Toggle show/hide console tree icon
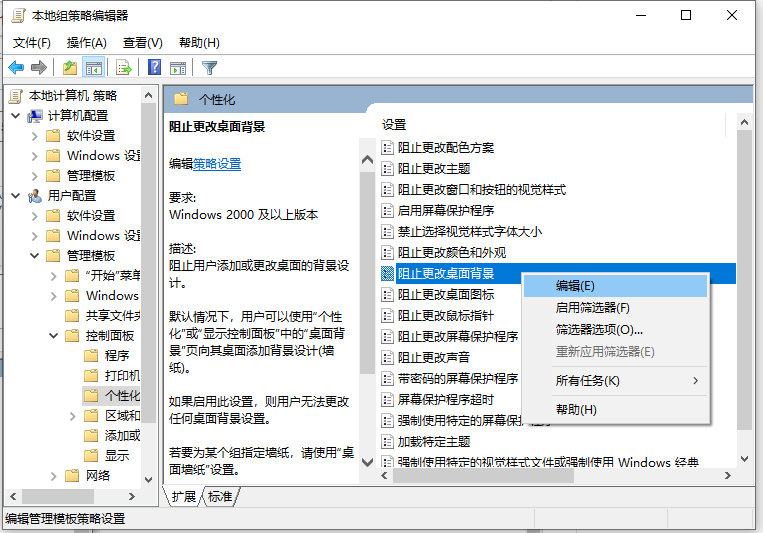This screenshot has height=533, width=763. click(x=93, y=68)
